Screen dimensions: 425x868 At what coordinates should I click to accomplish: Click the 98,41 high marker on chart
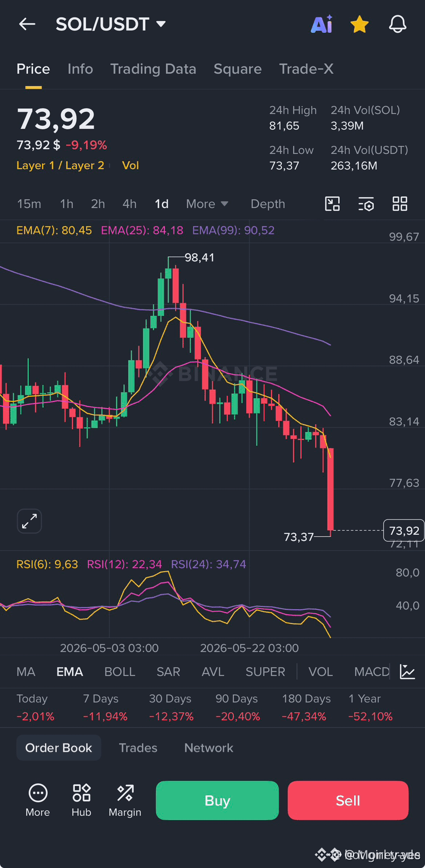click(200, 258)
